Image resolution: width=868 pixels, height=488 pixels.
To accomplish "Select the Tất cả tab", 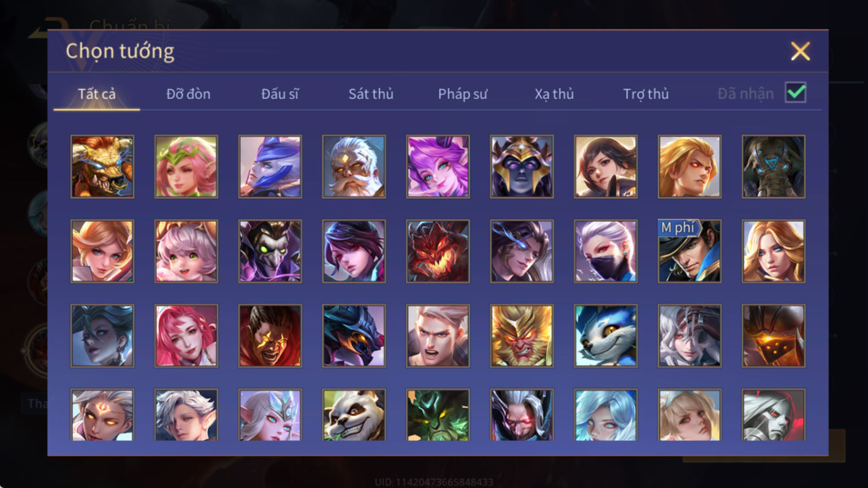I will pyautogui.click(x=97, y=94).
